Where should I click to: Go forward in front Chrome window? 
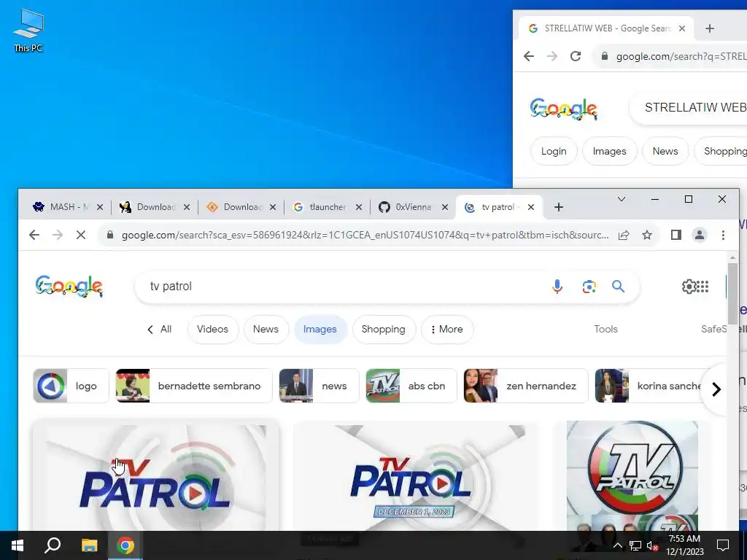click(57, 235)
